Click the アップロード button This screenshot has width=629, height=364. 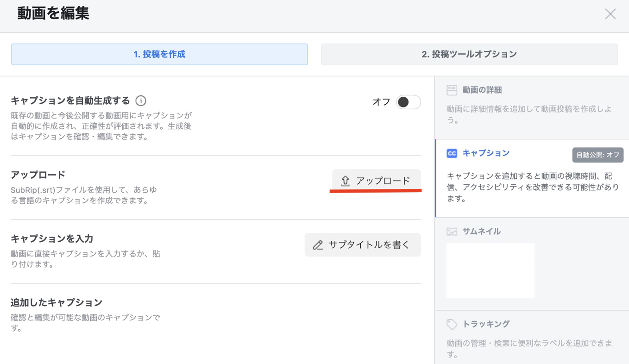[376, 181]
